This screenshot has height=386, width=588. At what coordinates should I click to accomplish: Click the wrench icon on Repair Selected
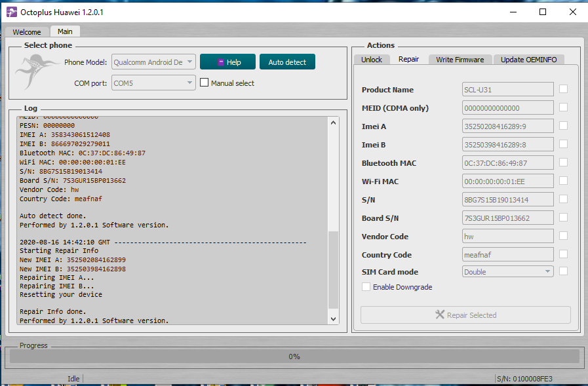(440, 315)
